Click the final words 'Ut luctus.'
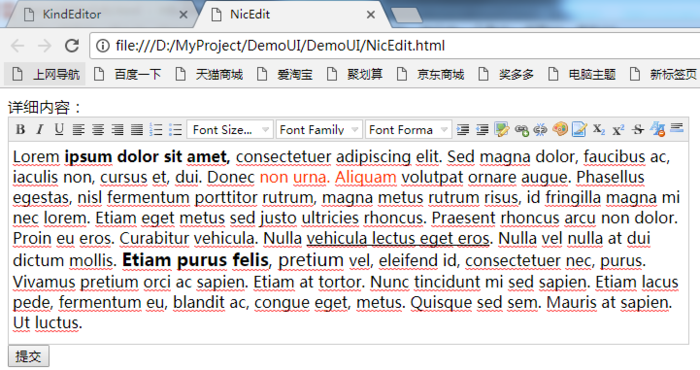700x370 pixels. click(48, 322)
